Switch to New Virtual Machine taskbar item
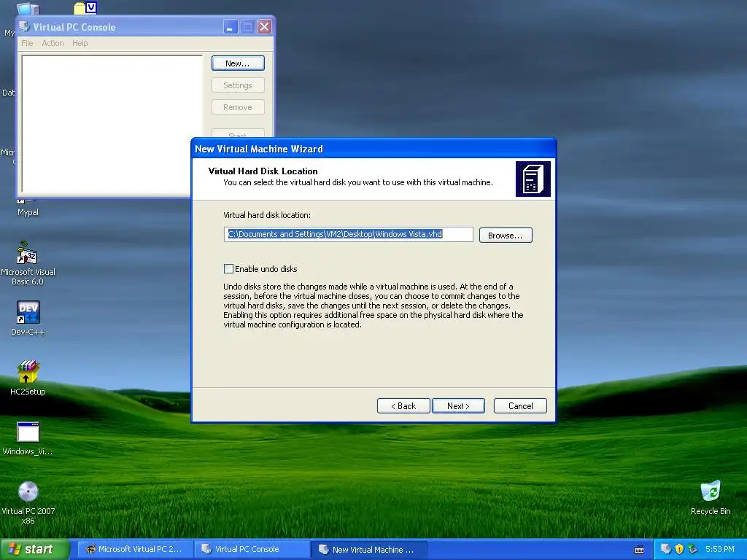747x560 pixels. (x=369, y=550)
